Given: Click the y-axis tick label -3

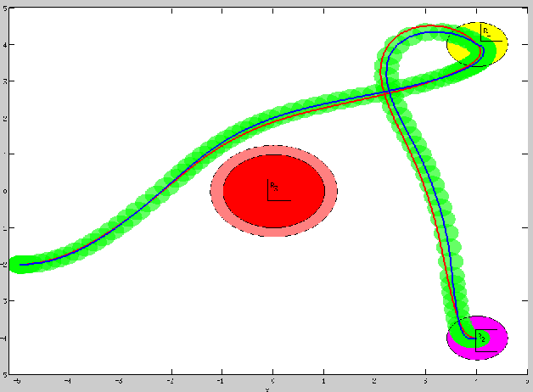Looking at the screenshot, I should [x=6, y=300].
